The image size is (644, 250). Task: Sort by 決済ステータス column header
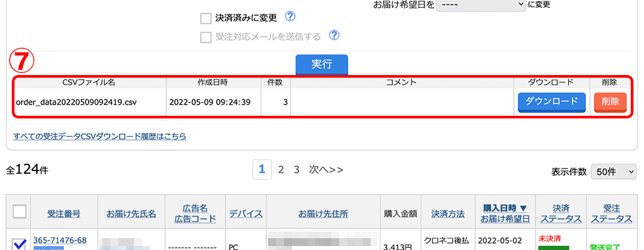tap(561, 214)
